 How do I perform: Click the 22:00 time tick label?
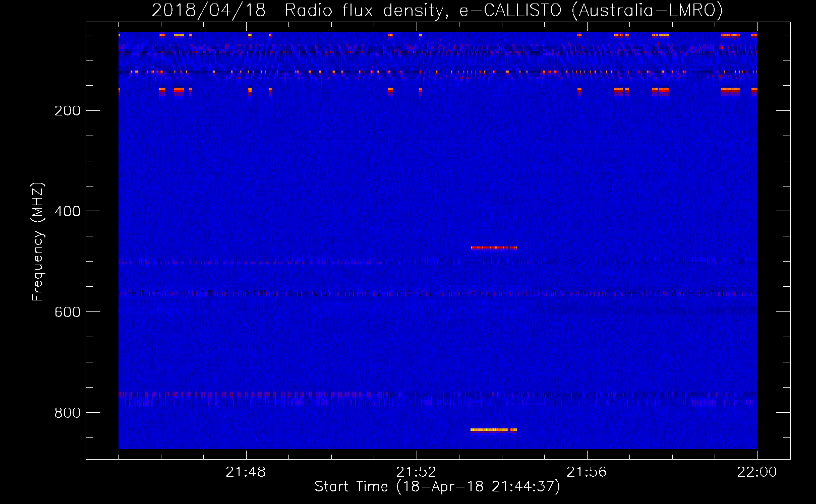pyautogui.click(x=757, y=472)
